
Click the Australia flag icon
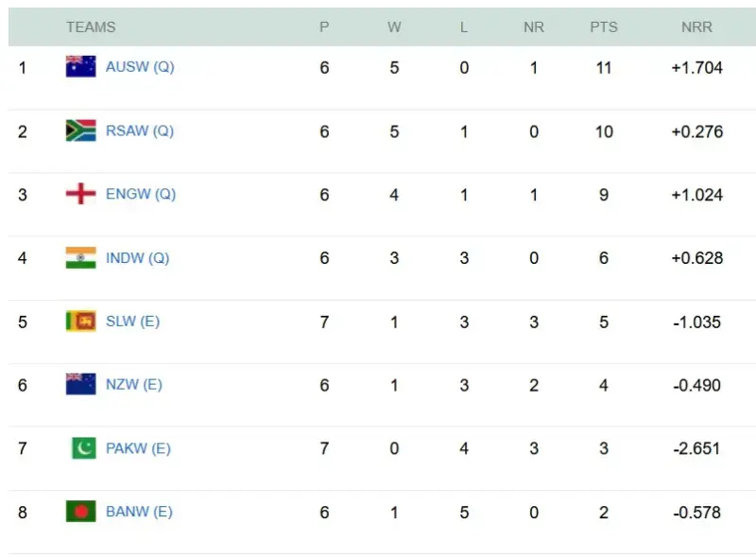point(80,67)
